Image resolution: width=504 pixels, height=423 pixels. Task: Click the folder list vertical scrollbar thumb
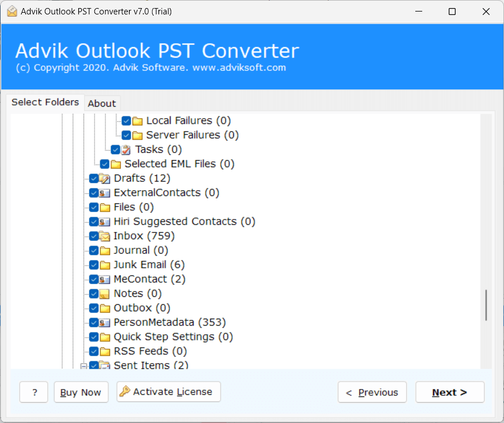(486, 305)
